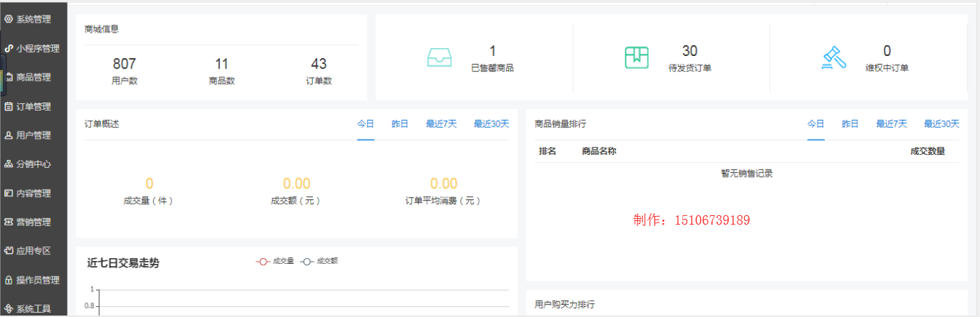Open 订单管理 menu
This screenshot has height=317, width=980.
point(33,106)
